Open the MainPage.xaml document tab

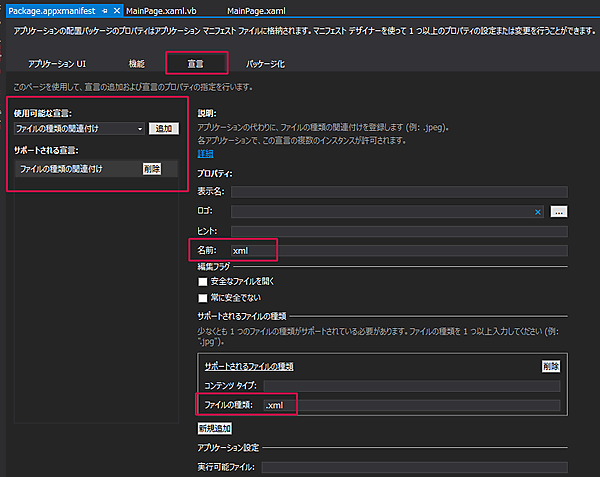pos(257,9)
